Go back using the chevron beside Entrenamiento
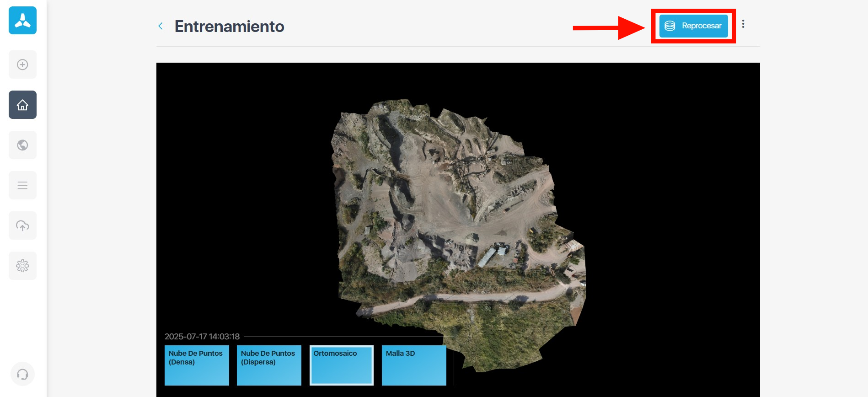 coord(161,26)
